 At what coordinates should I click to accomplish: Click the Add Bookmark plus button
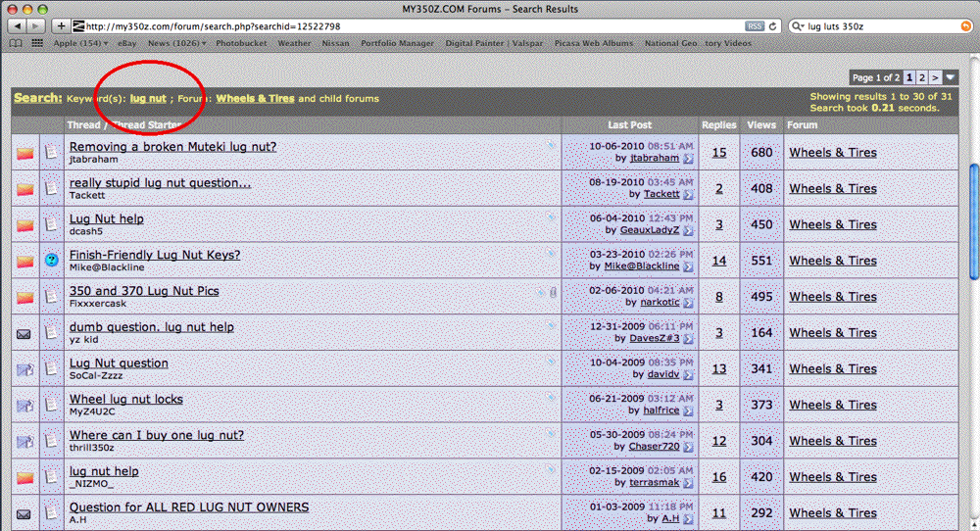coord(61,25)
